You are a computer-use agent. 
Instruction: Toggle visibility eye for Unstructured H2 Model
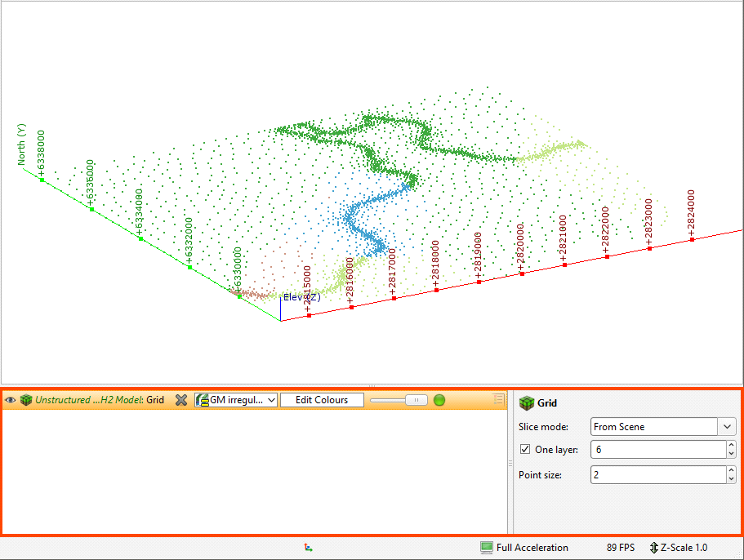(11, 400)
